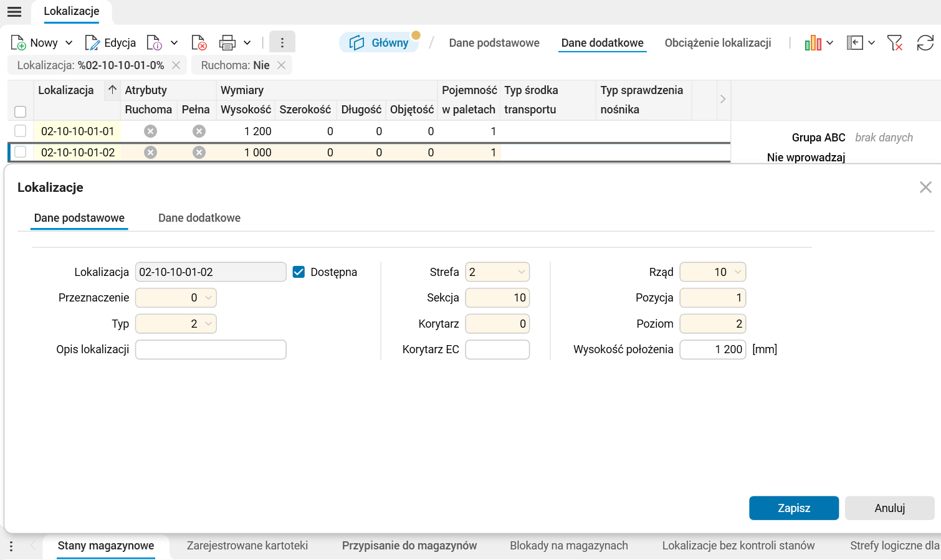Click the Opis lokalizacji input field
The image size is (941, 560).
[210, 349]
